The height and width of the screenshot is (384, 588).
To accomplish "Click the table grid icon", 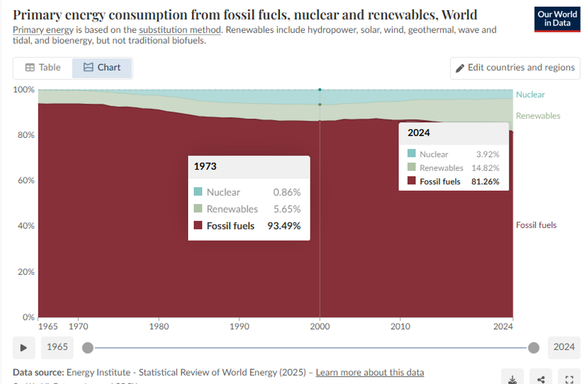I will click(30, 68).
